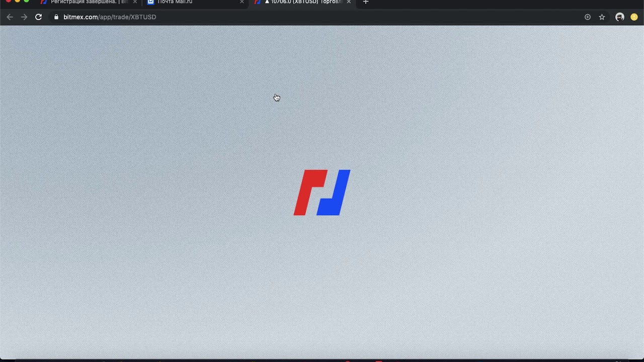Close the XBTUSD trading tab
Image resolution: width=644 pixels, height=362 pixels.
(x=349, y=2)
